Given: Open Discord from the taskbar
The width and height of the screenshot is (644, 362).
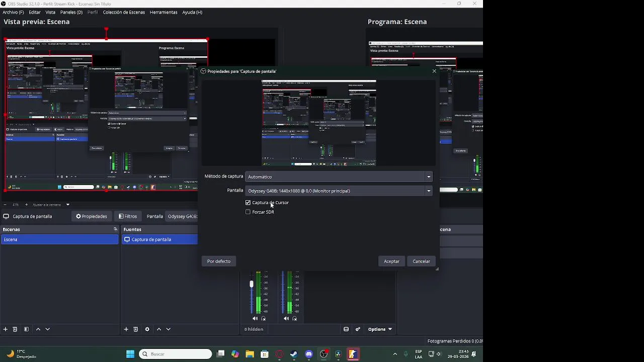Looking at the screenshot, I should tap(309, 354).
